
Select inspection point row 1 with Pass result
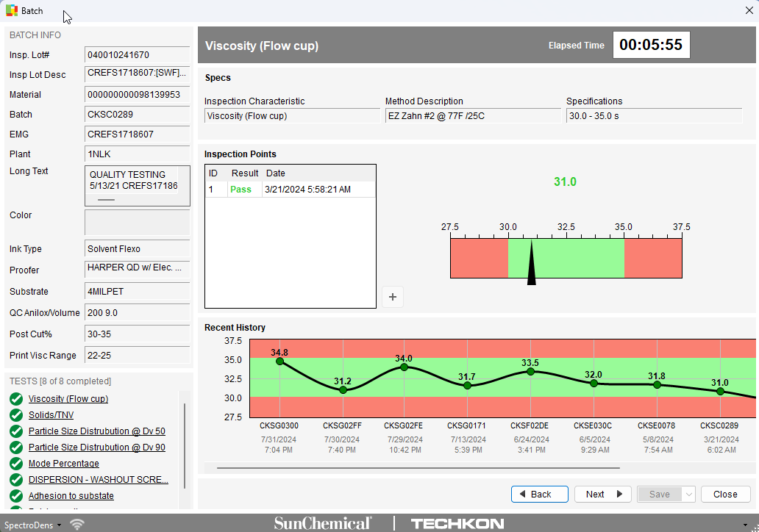pos(290,190)
